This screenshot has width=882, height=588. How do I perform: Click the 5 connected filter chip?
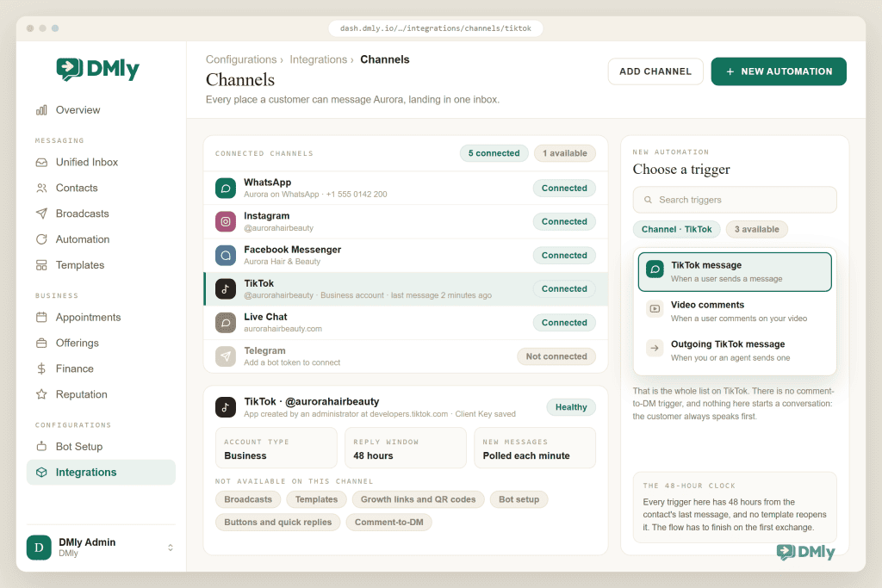point(494,153)
